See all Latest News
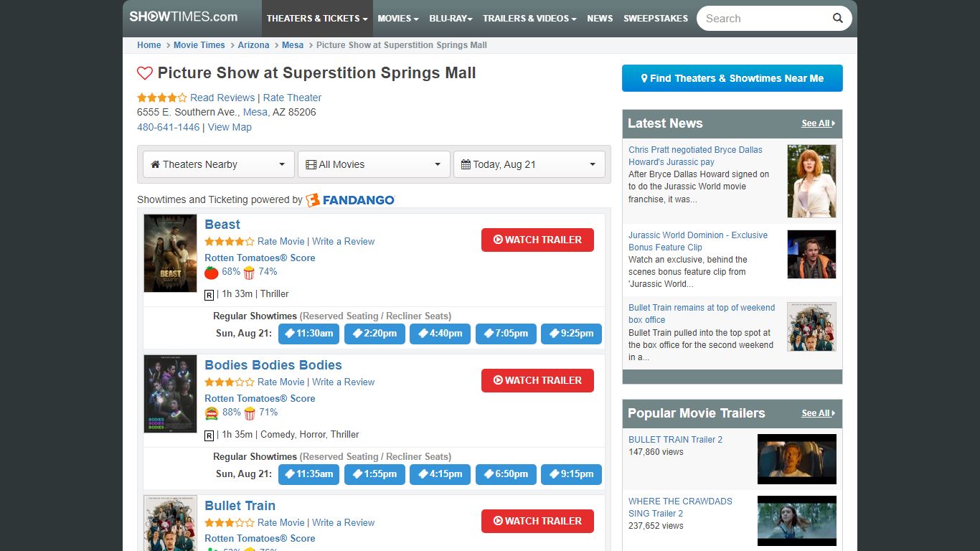Screen dimensions: 980x551 pyautogui.click(x=819, y=123)
